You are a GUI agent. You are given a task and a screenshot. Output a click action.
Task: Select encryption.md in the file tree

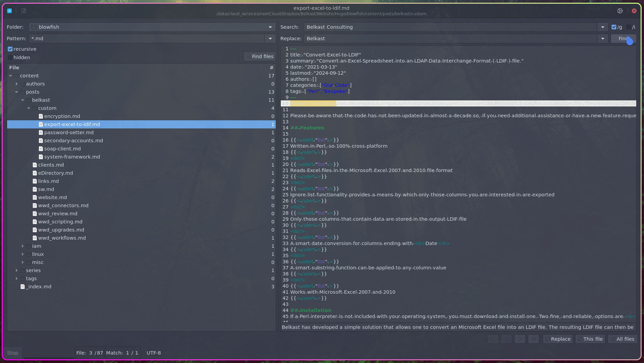tap(141, 116)
